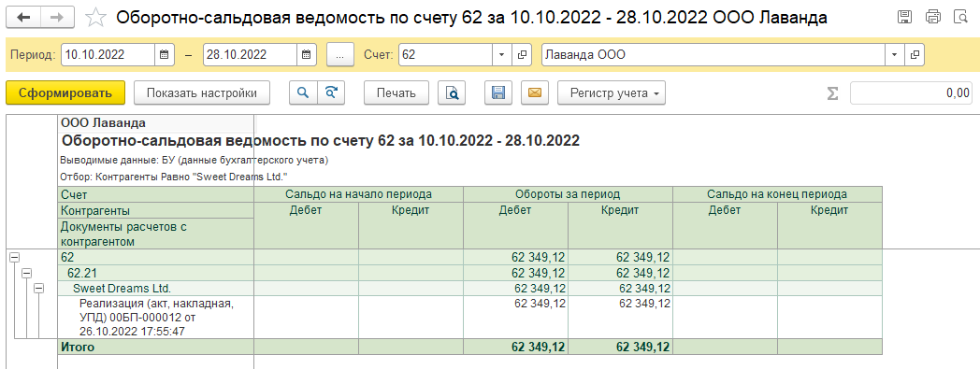The height and width of the screenshot is (369, 980).
Task: Click the Отбор: Контрагенты filter line
Action: [x=174, y=177]
